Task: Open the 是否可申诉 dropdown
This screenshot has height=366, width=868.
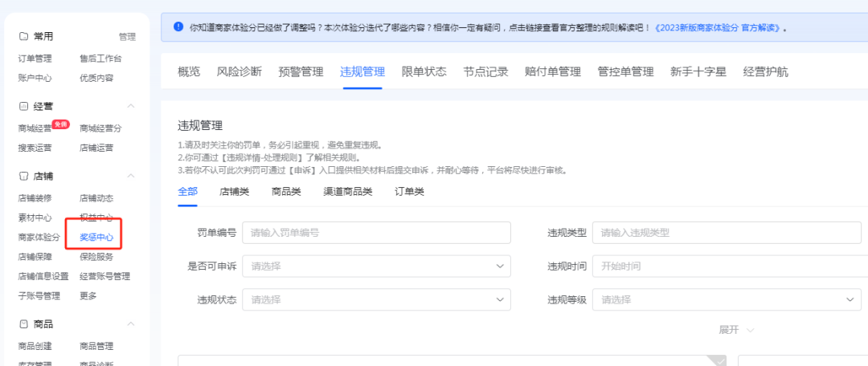Action: pos(376,266)
